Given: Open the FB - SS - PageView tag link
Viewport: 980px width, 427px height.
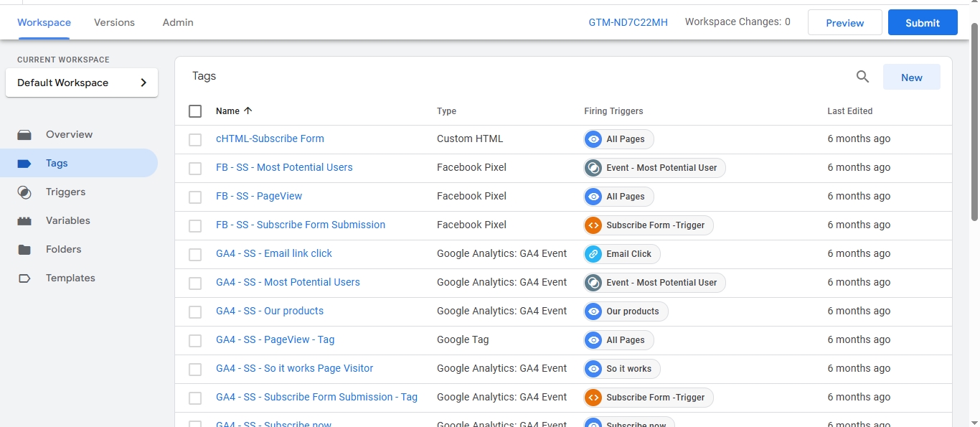Looking at the screenshot, I should tap(259, 196).
